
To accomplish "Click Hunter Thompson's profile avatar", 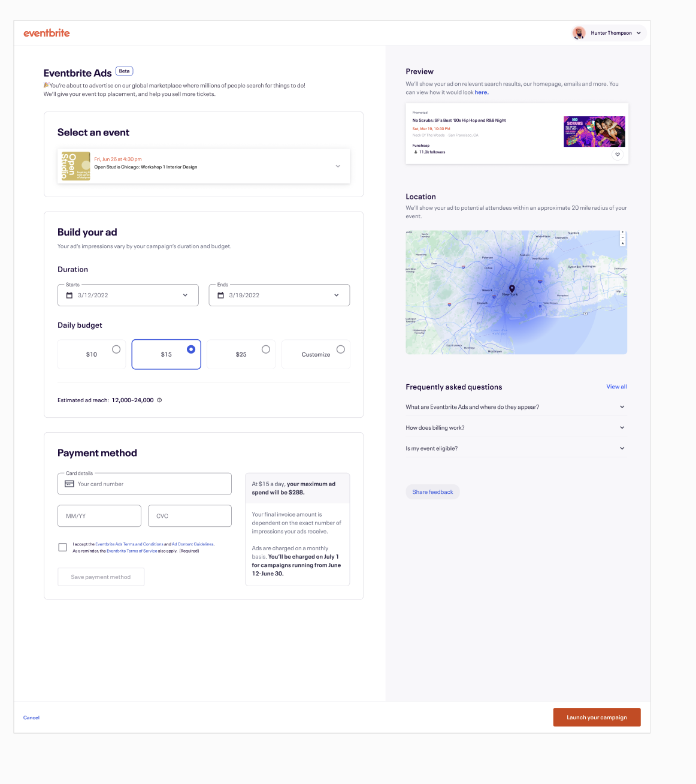I will tap(579, 33).
